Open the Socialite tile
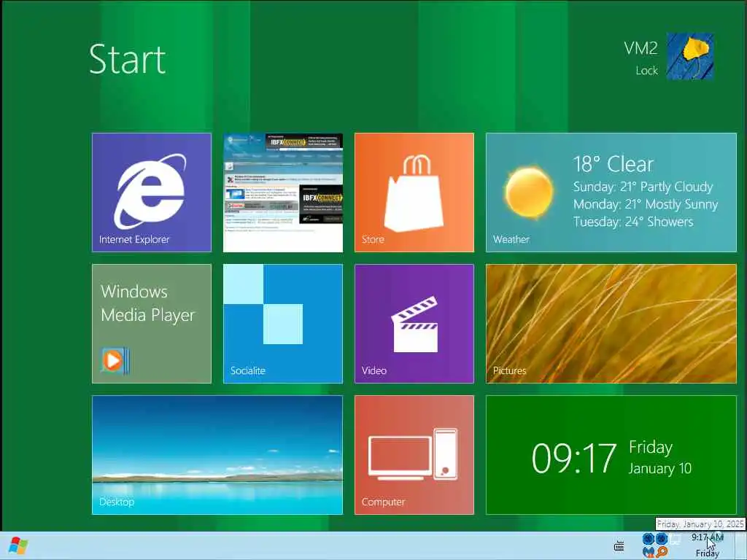The height and width of the screenshot is (560, 747). [283, 324]
